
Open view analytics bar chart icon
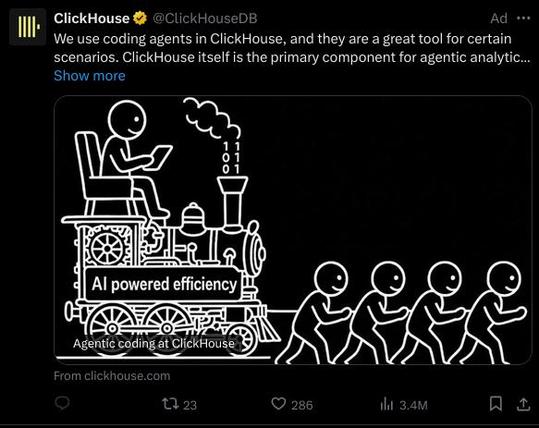coord(387,404)
